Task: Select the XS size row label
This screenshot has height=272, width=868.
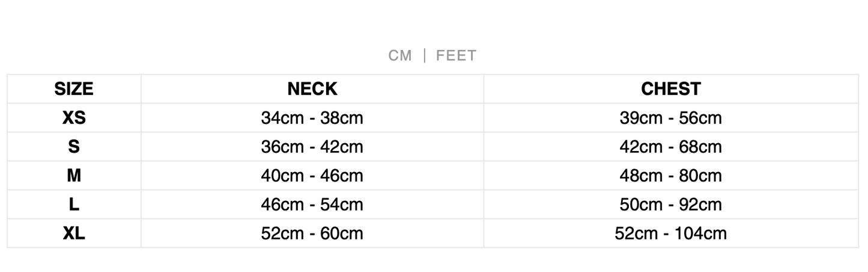Action: pyautogui.click(x=74, y=118)
